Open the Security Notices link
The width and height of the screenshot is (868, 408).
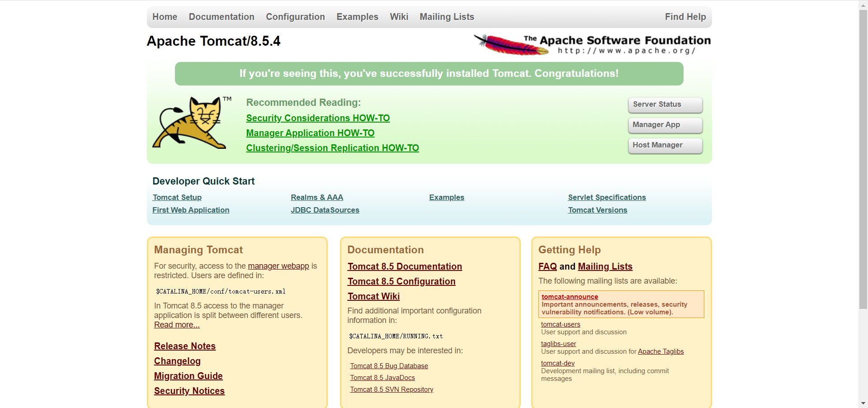(189, 391)
